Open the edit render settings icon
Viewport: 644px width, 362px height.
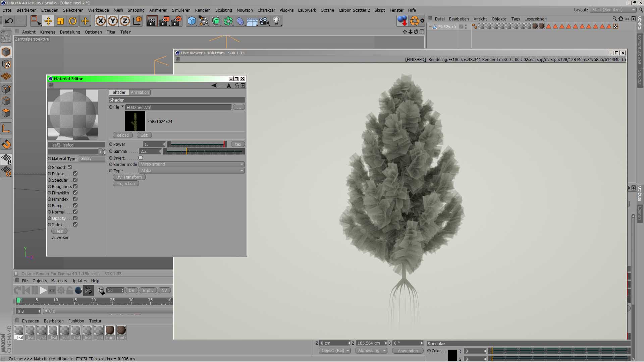(x=176, y=21)
